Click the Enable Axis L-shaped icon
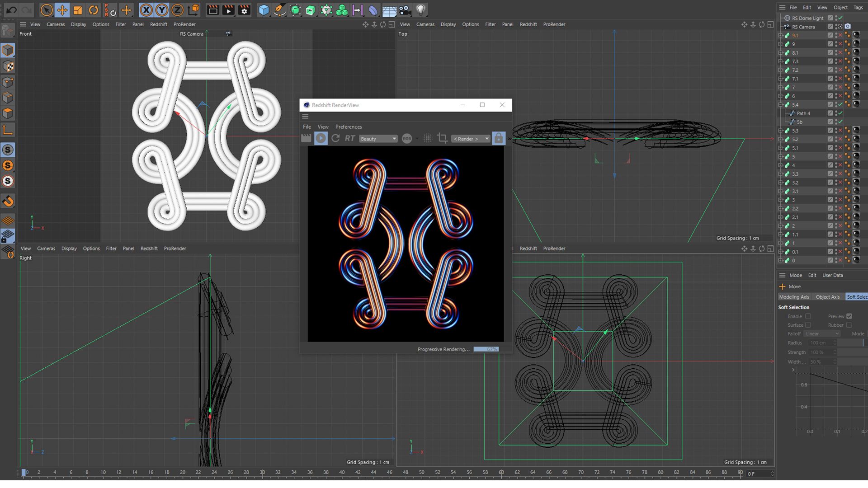This screenshot has height=488, width=868. click(8, 131)
